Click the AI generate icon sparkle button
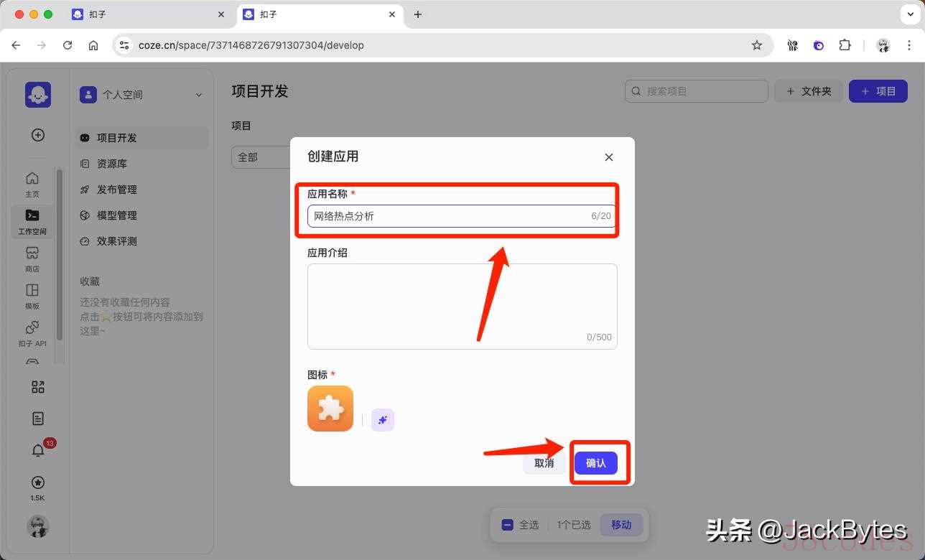Viewport: 925px width, 560px height. click(x=382, y=420)
